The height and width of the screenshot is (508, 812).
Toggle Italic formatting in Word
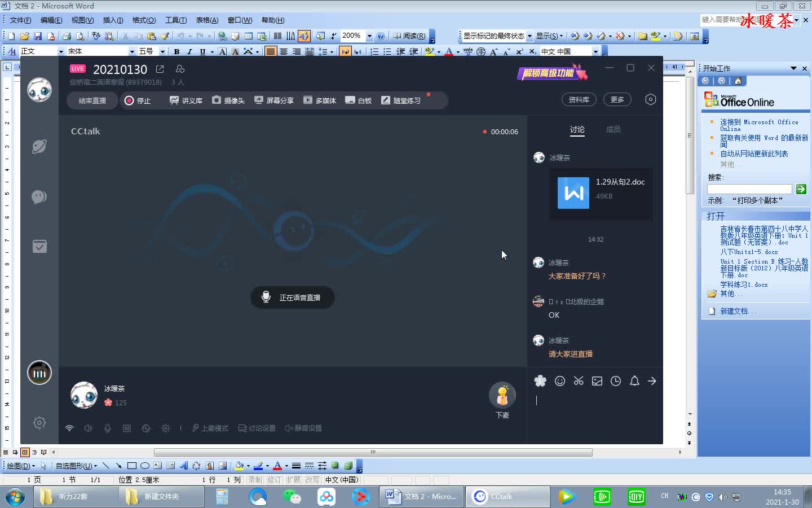coord(189,51)
